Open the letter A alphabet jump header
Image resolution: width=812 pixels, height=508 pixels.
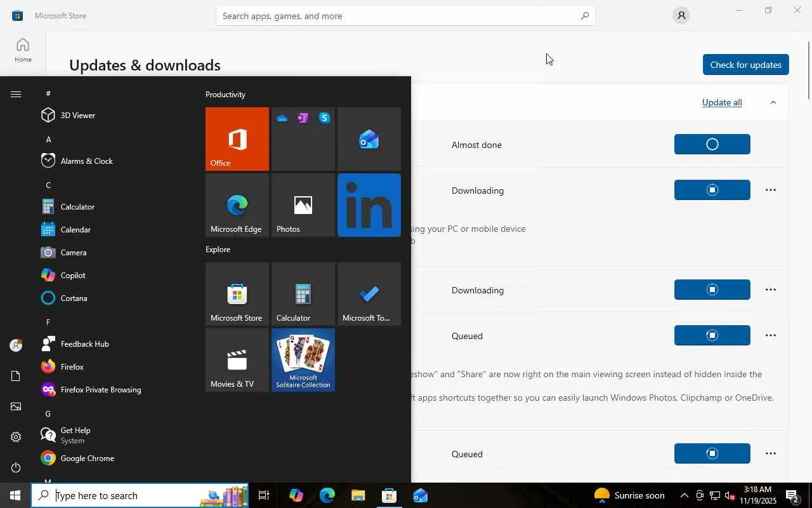(49, 139)
